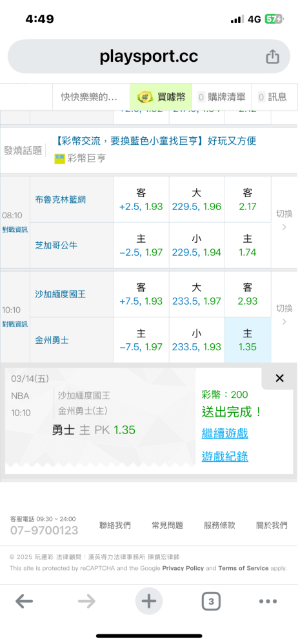This screenshot has height=644, width=298.
Task: Open the Google Privacy Policy link
Action: click(x=183, y=568)
